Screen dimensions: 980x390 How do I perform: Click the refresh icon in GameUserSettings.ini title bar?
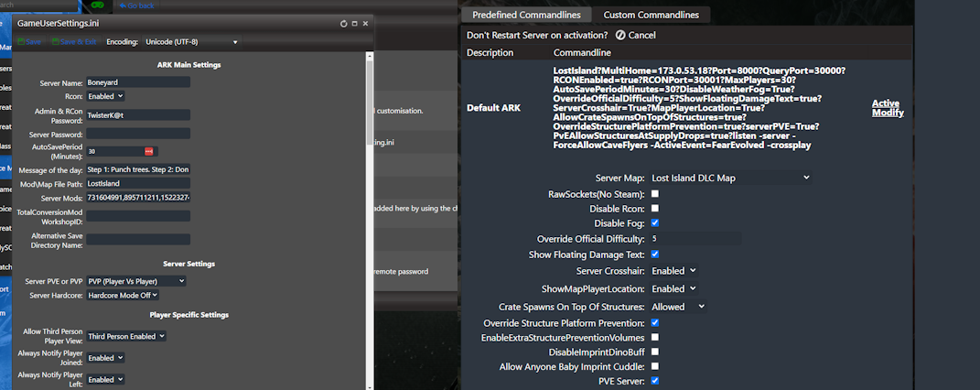click(x=344, y=23)
